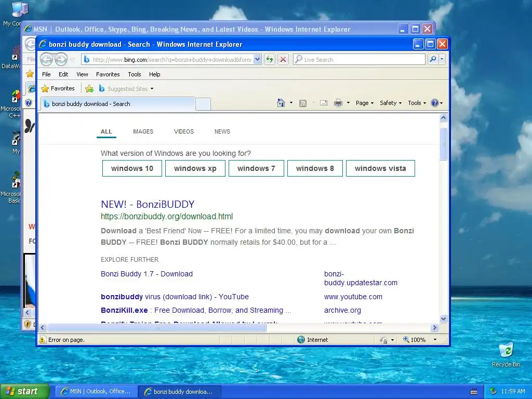
Task: Click the on-screen keyboard tray icon
Action: (x=474, y=392)
